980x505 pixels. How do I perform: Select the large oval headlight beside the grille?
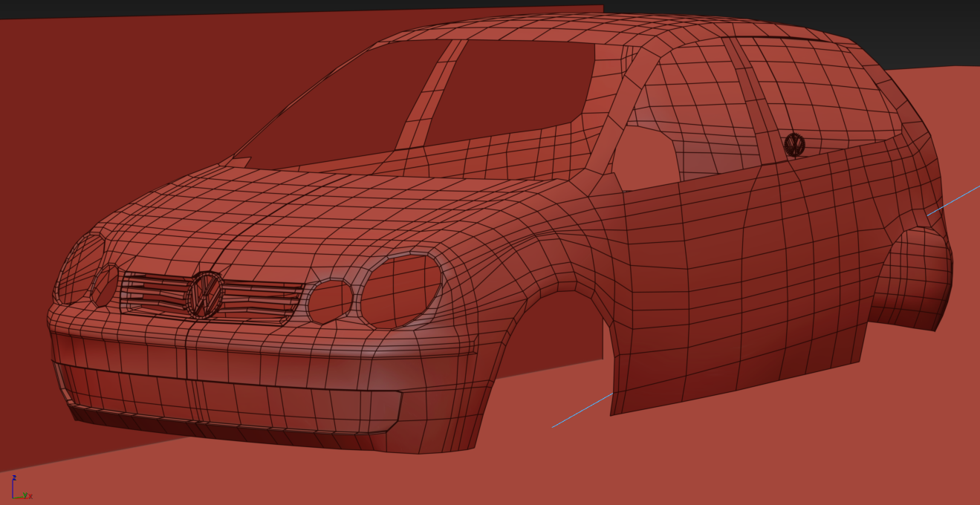(x=400, y=290)
